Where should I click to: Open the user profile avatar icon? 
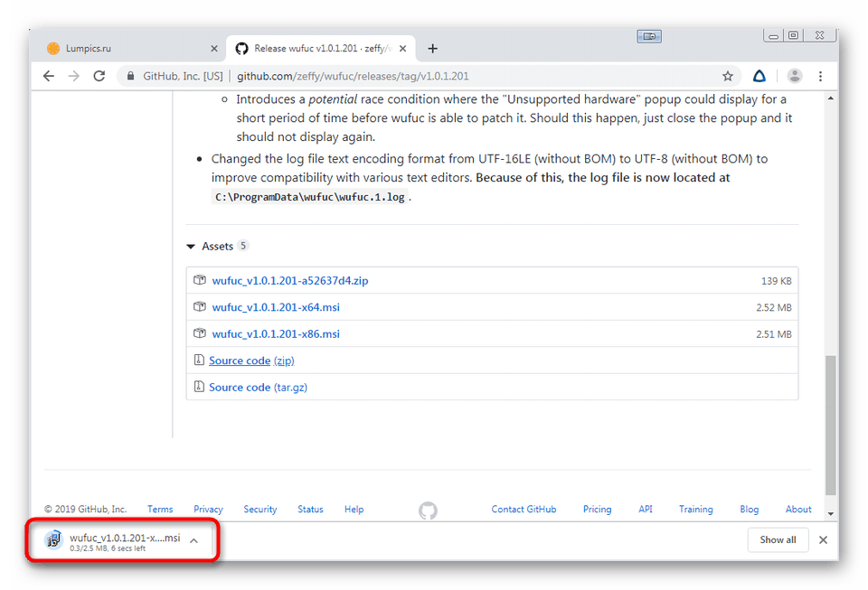pyautogui.click(x=795, y=76)
